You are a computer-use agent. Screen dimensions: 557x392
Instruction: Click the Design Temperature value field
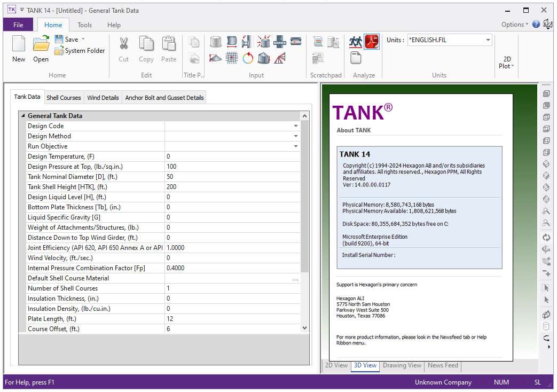click(x=232, y=156)
